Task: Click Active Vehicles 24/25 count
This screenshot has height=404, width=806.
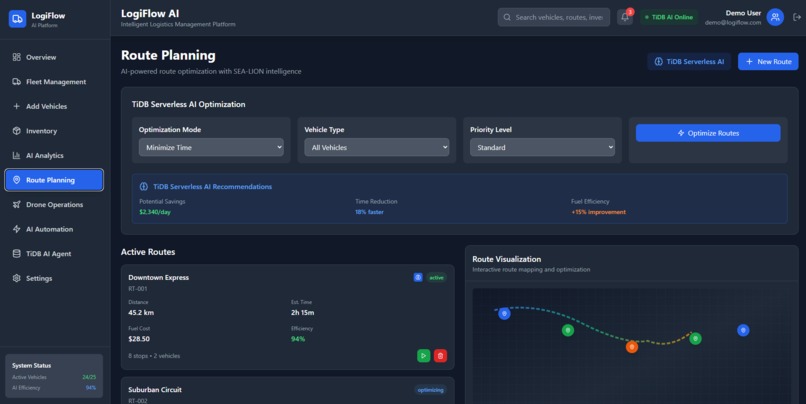Action: click(x=89, y=377)
